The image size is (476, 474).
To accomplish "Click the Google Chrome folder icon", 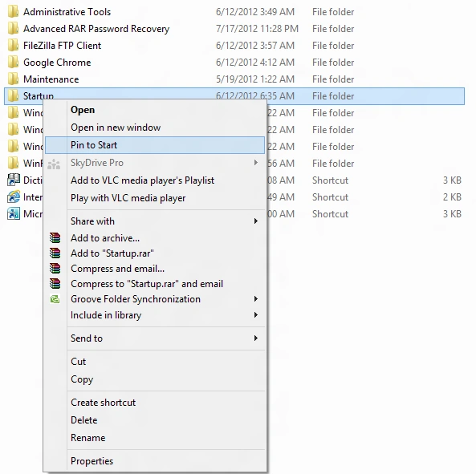I will tap(13, 63).
